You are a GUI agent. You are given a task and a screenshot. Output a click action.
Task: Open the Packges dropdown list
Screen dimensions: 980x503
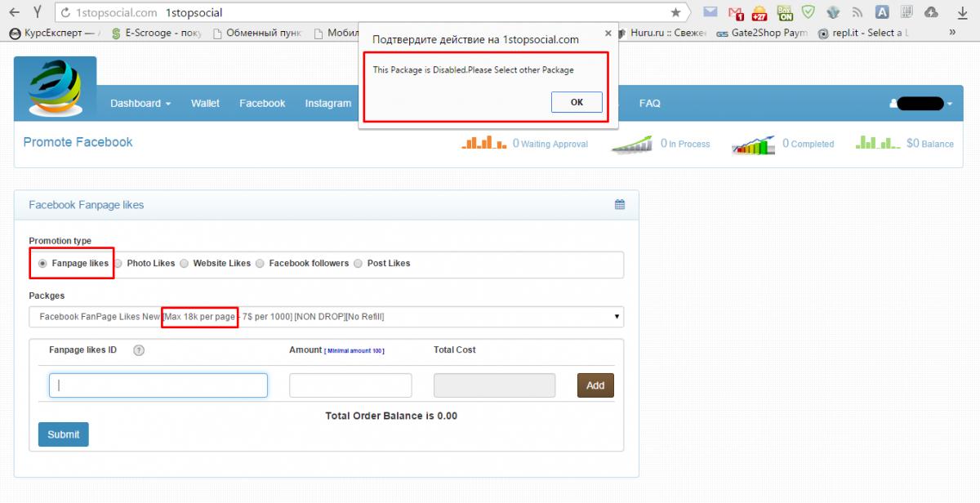[x=326, y=317]
